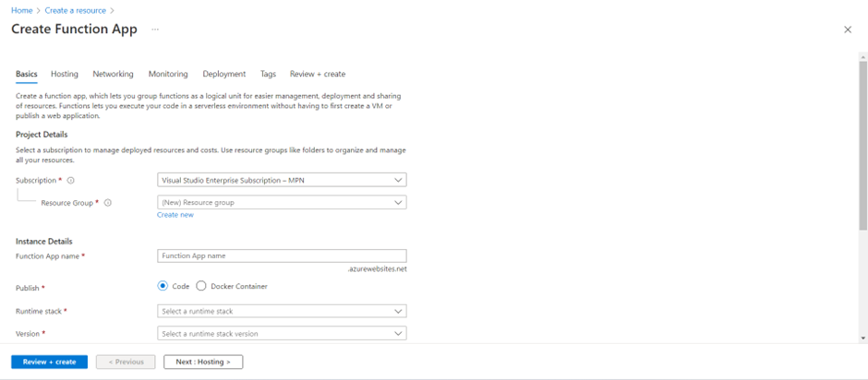Click the vertical scrollbar thumb
Screen dimensions: 868x380
pos(863,144)
